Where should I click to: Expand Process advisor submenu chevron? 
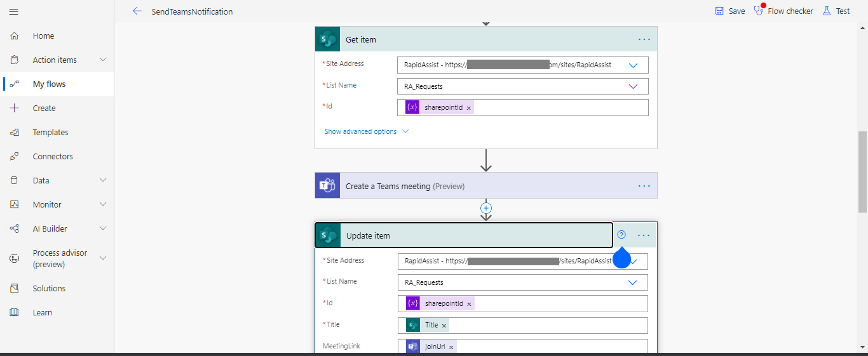pos(103,258)
